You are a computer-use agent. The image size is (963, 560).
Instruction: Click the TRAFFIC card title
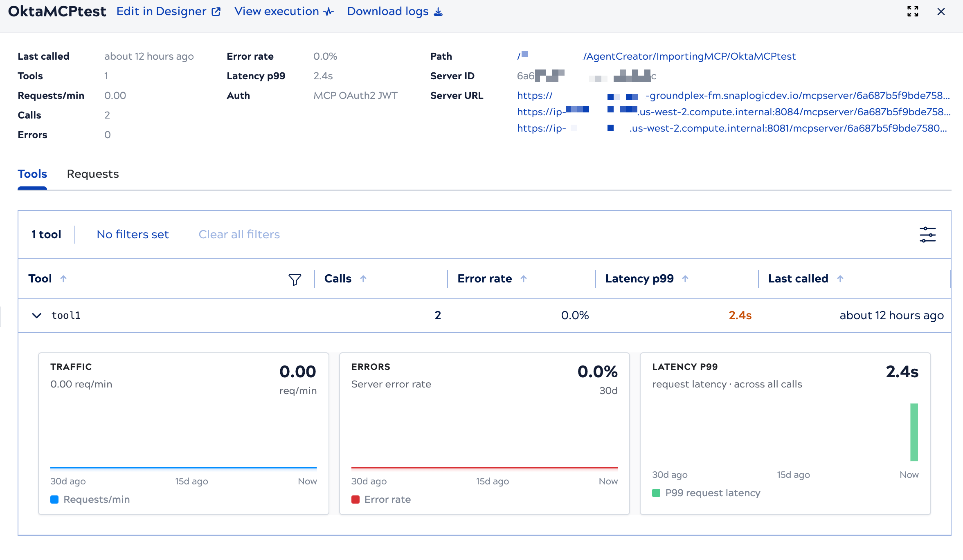coord(71,367)
